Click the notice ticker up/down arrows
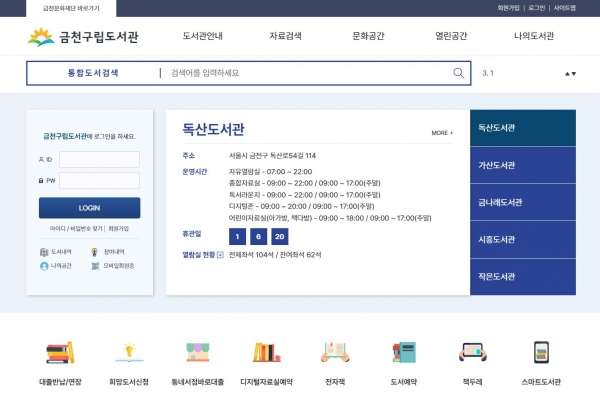This screenshot has width=600, height=399. coord(571,74)
